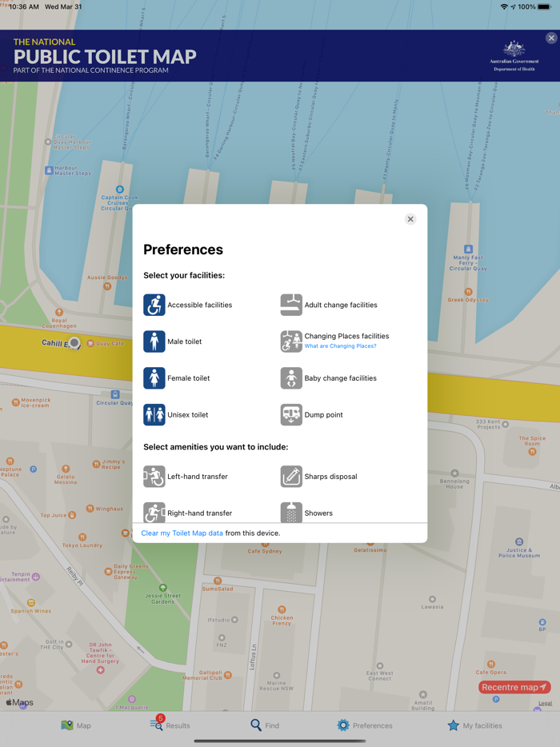
Task: Select the Changing Places facilities icon
Action: (x=291, y=342)
